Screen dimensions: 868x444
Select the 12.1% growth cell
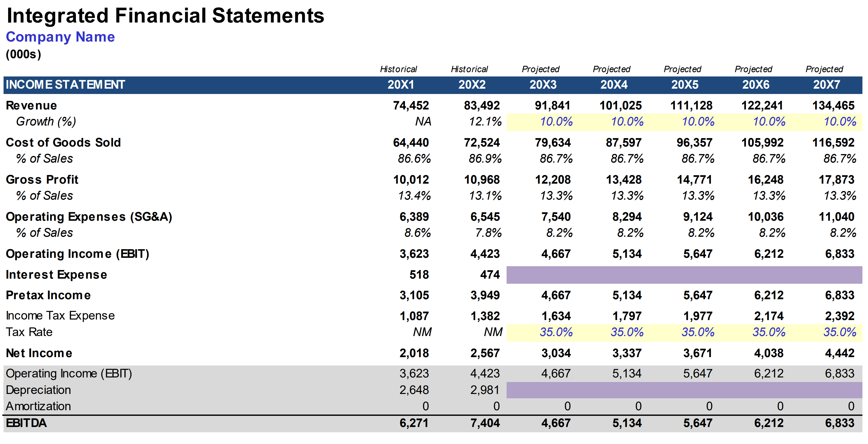[485, 122]
